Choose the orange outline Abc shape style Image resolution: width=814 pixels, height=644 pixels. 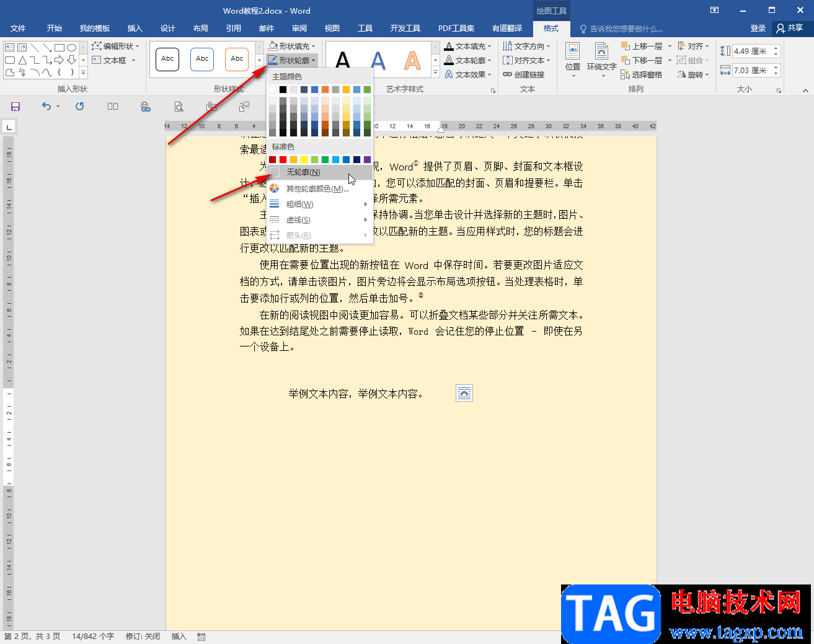[x=237, y=59]
